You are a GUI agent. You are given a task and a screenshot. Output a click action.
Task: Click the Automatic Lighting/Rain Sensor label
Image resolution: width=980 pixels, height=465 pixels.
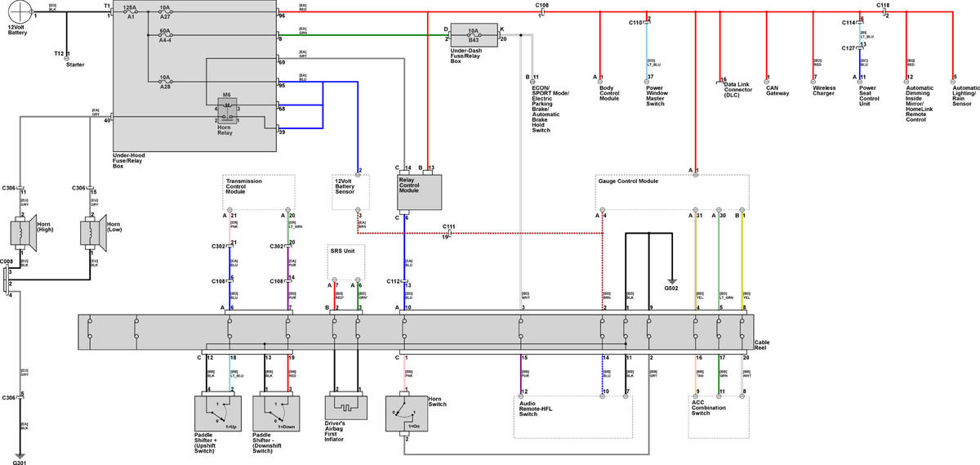(x=966, y=96)
